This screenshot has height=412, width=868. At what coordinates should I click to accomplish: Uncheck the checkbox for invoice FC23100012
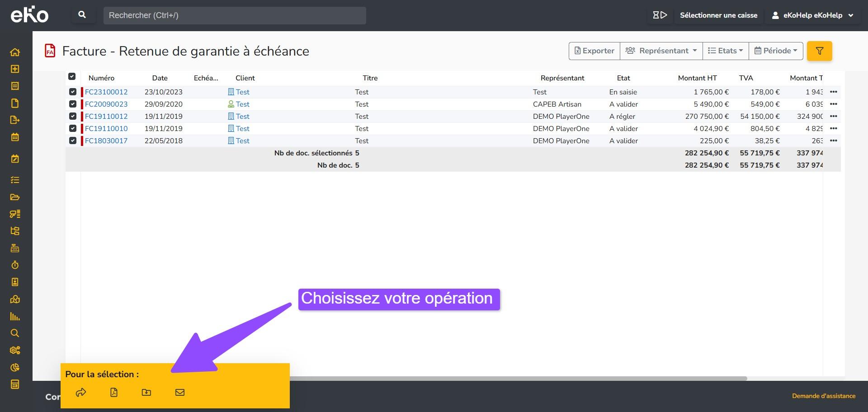coord(73,92)
